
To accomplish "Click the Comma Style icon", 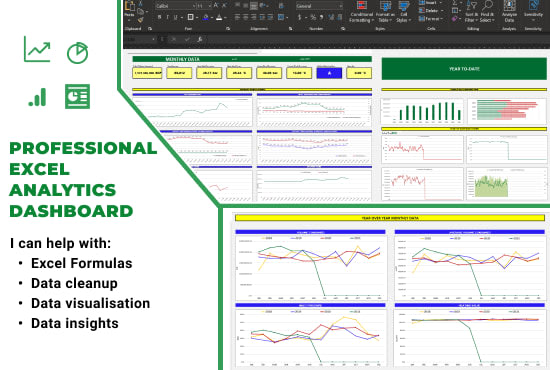I will click(322, 17).
